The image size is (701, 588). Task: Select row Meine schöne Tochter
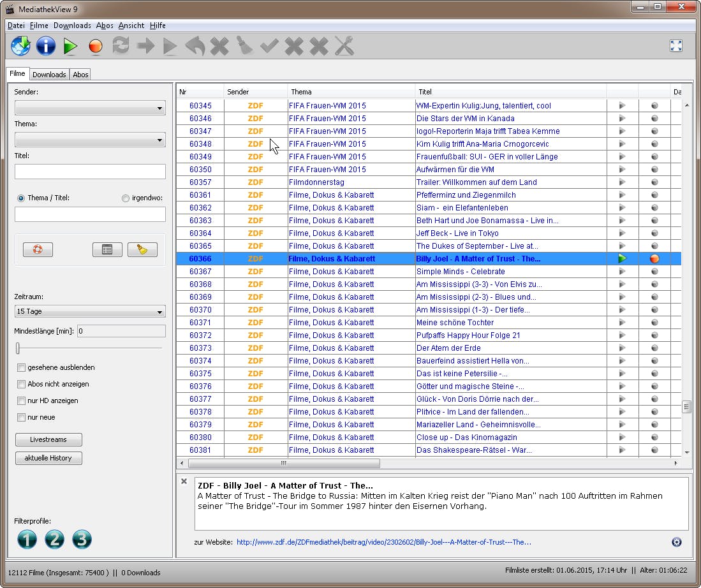(429, 323)
